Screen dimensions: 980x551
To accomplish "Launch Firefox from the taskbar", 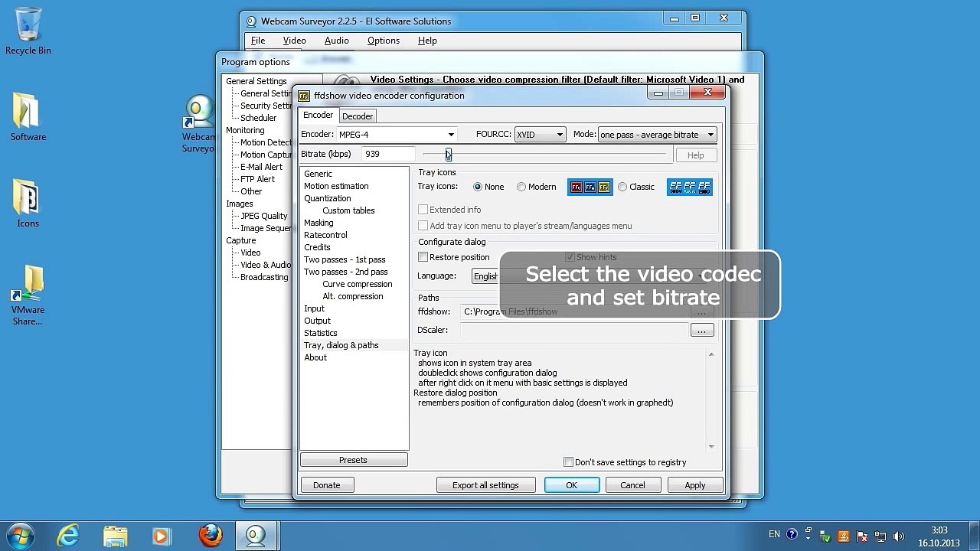I will [211, 535].
